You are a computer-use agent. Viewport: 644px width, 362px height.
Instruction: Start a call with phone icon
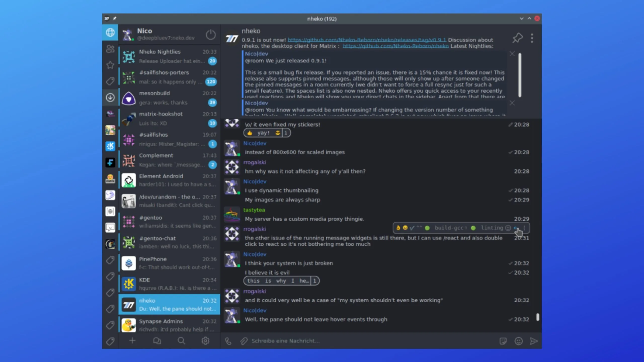pyautogui.click(x=228, y=341)
